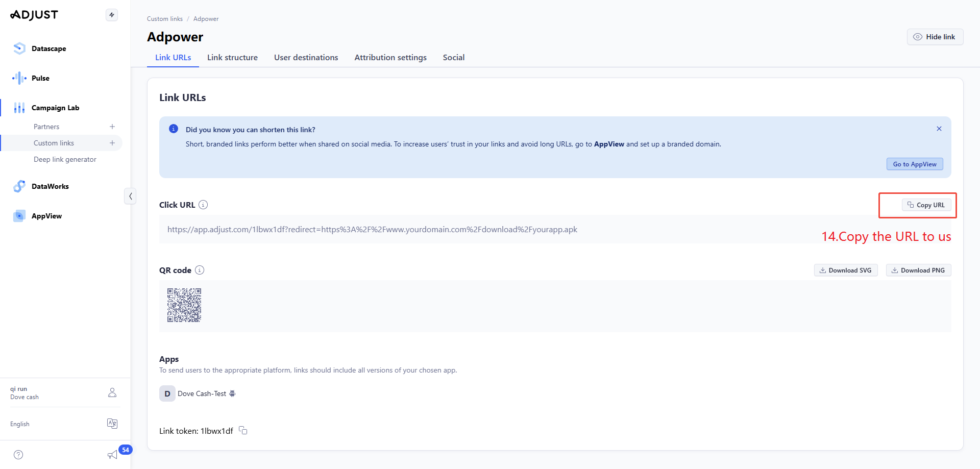Go to Partners in Campaign Lab
This screenshot has height=469, width=980.
coord(46,127)
